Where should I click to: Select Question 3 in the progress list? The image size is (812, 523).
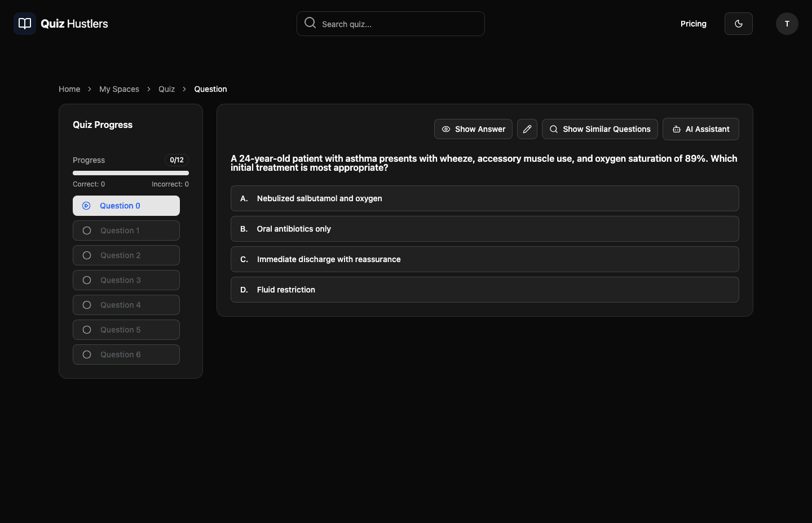(126, 280)
